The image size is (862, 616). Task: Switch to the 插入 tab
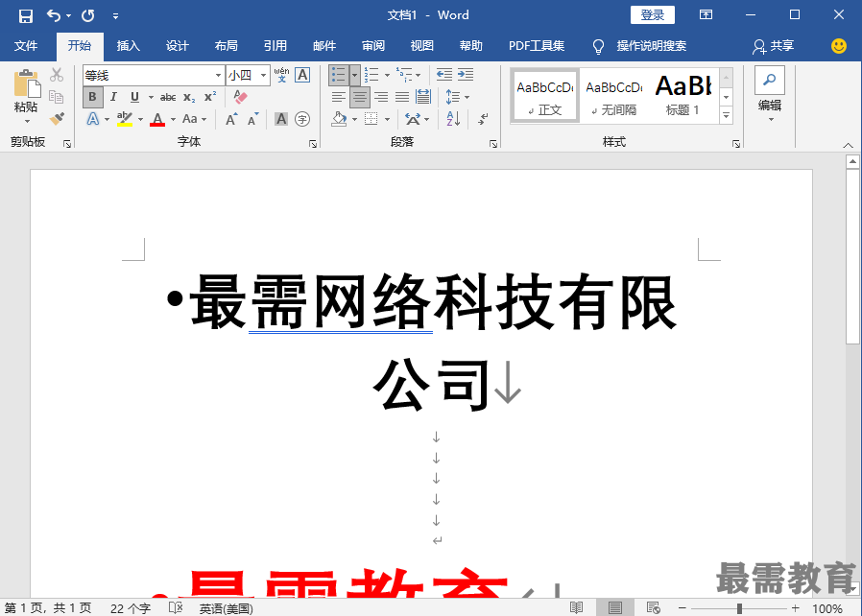tap(128, 46)
